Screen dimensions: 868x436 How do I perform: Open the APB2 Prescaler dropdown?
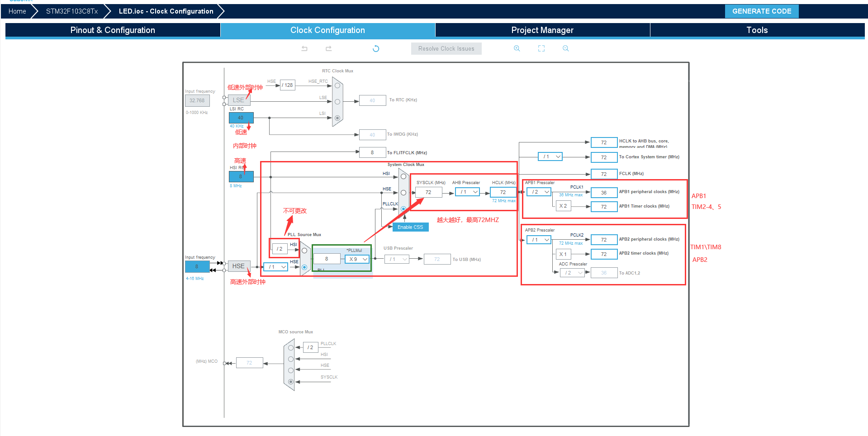pyautogui.click(x=539, y=240)
